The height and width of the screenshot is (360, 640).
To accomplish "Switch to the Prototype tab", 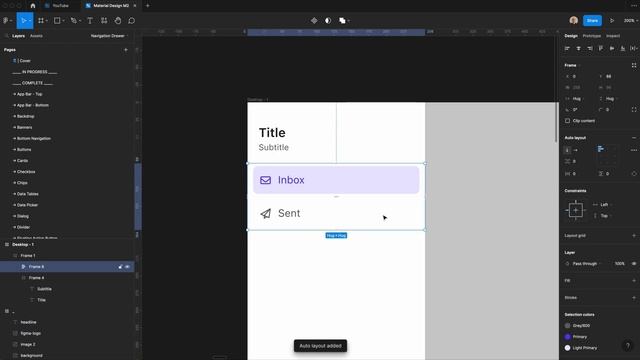I will pyautogui.click(x=592, y=36).
